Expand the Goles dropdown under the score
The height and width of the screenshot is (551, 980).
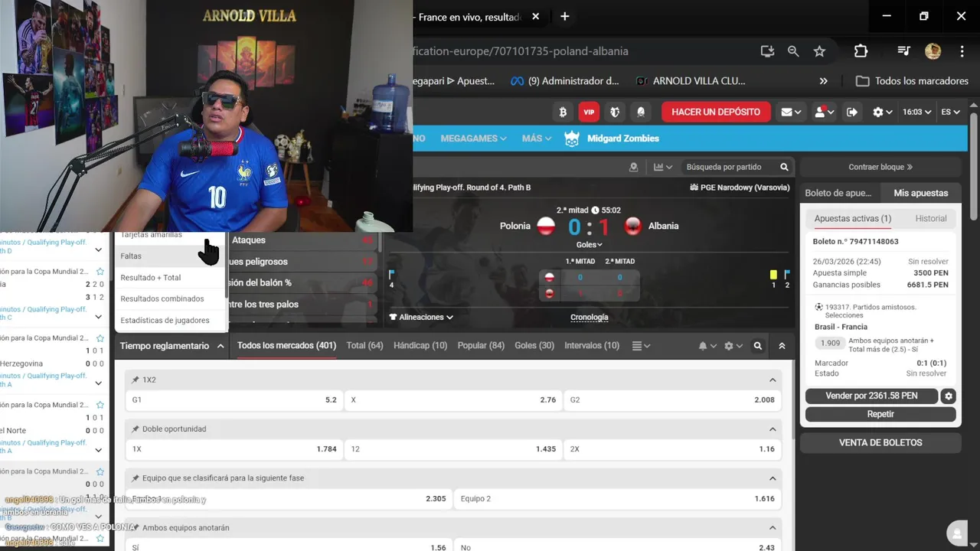589,245
